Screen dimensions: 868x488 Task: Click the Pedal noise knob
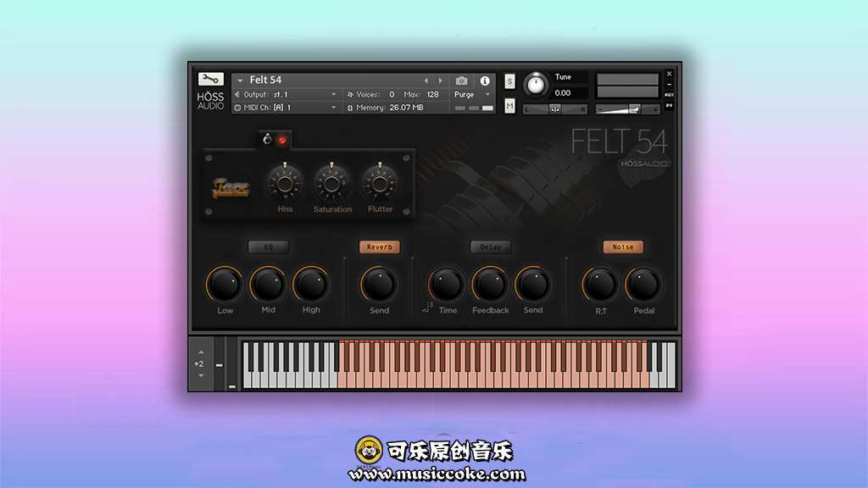point(644,285)
